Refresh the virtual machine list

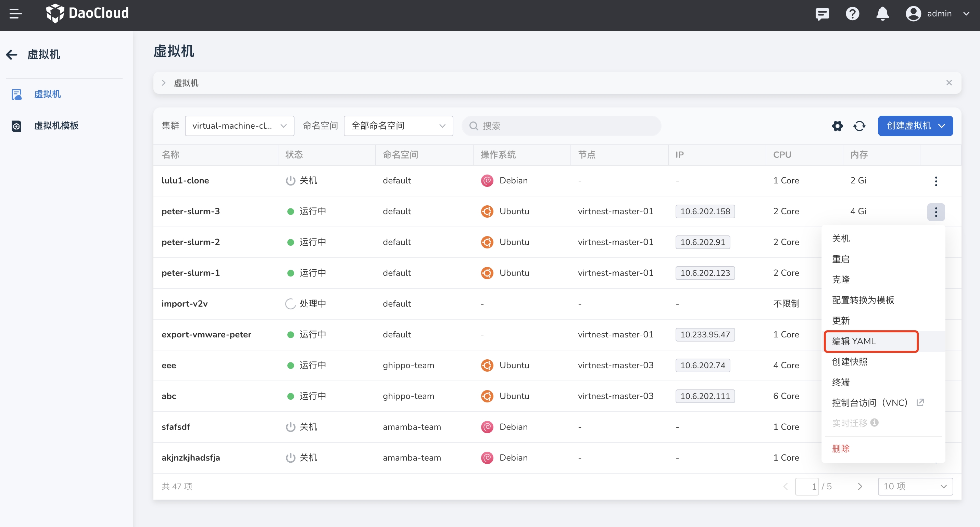pyautogui.click(x=859, y=126)
